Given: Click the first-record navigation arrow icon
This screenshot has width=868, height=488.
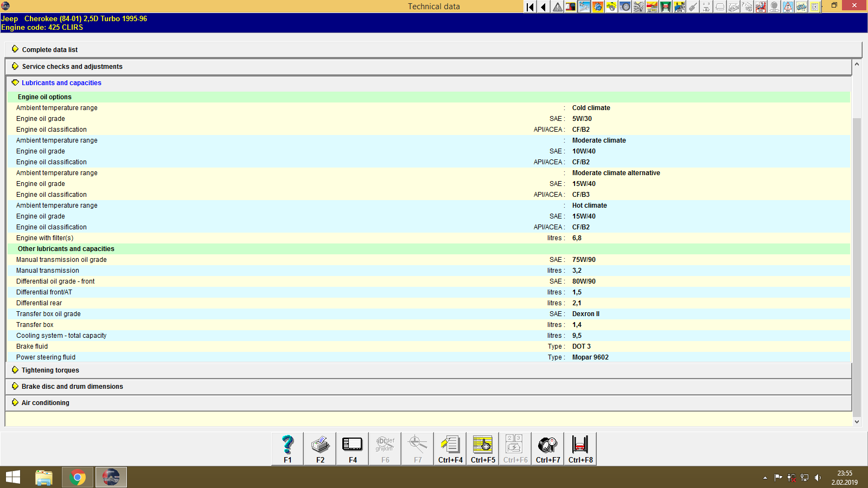Looking at the screenshot, I should tap(529, 7).
